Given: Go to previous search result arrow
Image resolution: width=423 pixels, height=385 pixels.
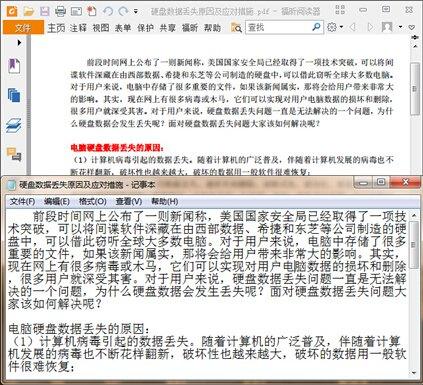Looking at the screenshot, I should tap(353, 27).
